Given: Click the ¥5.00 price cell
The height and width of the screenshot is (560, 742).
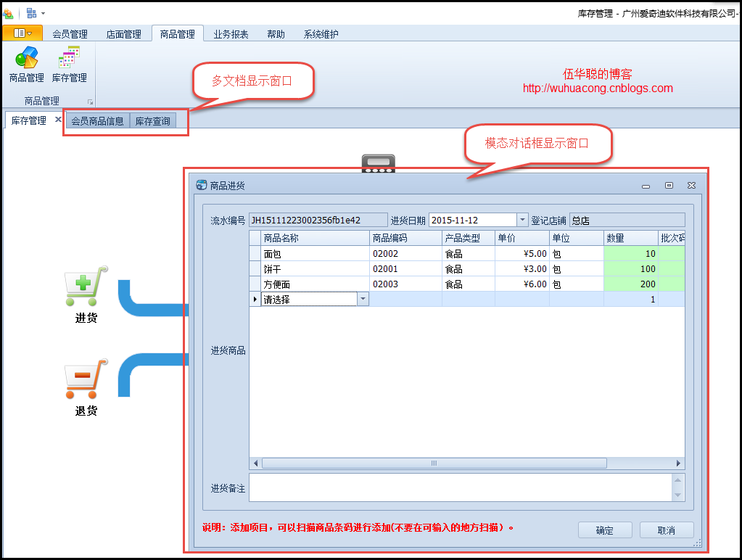Looking at the screenshot, I should [522, 254].
